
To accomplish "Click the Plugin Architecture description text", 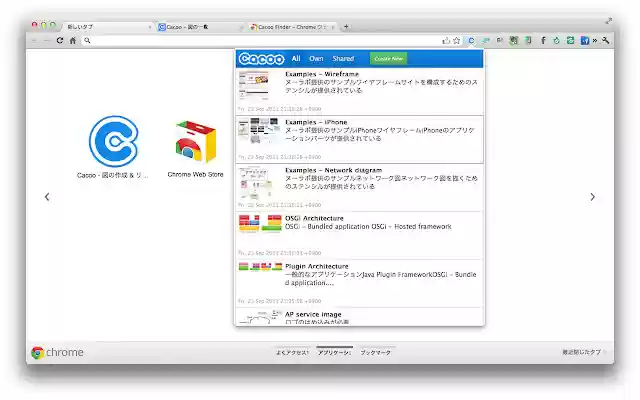I will click(x=380, y=279).
